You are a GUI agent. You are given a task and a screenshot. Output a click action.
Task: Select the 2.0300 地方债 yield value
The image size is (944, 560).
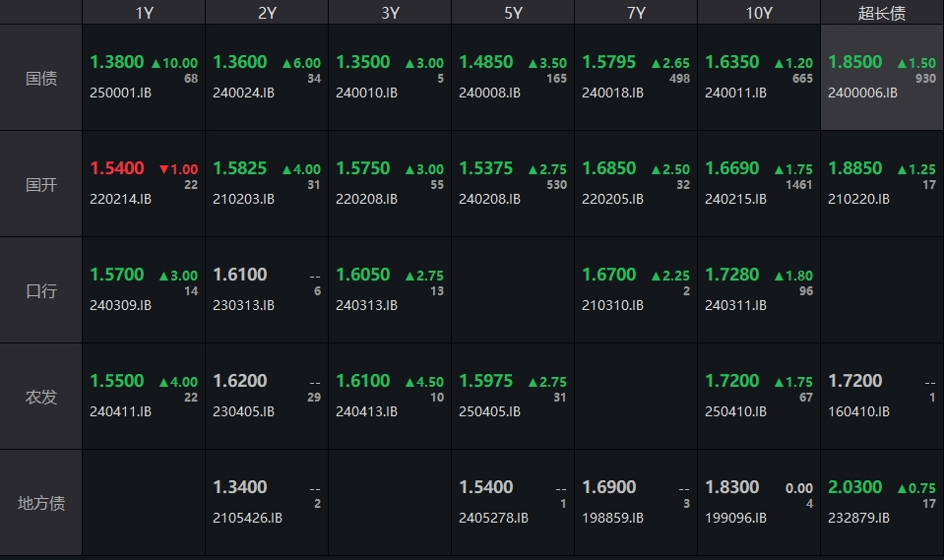coord(855,487)
